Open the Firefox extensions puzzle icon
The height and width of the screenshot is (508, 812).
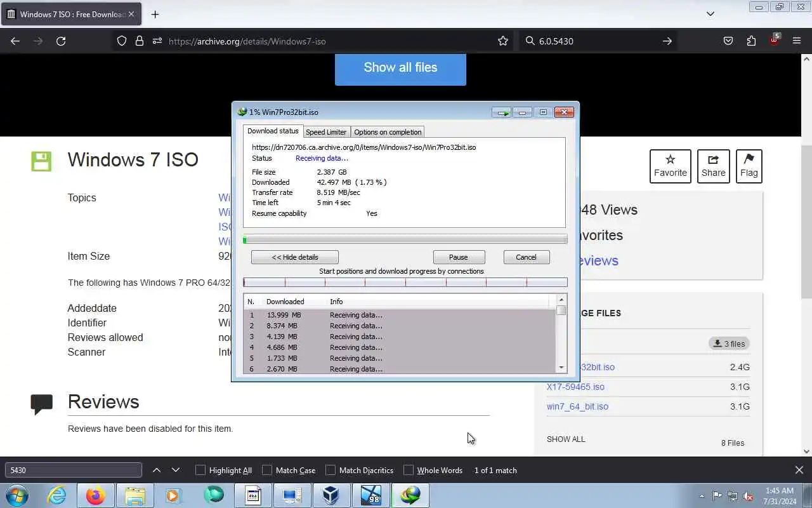pyautogui.click(x=751, y=41)
